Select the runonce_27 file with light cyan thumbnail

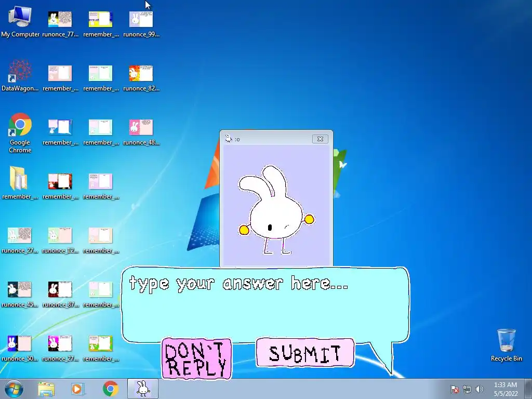pos(20,240)
